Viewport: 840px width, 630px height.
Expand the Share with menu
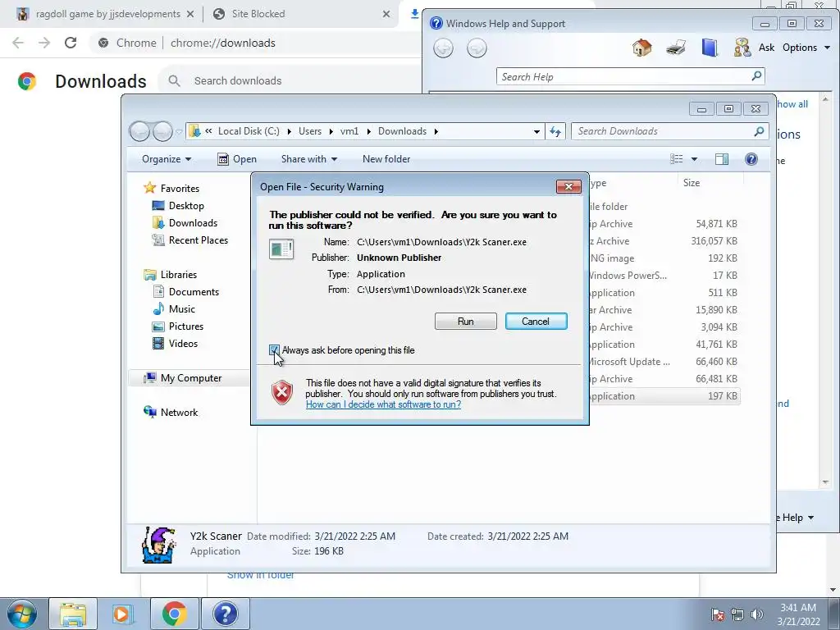click(x=309, y=159)
